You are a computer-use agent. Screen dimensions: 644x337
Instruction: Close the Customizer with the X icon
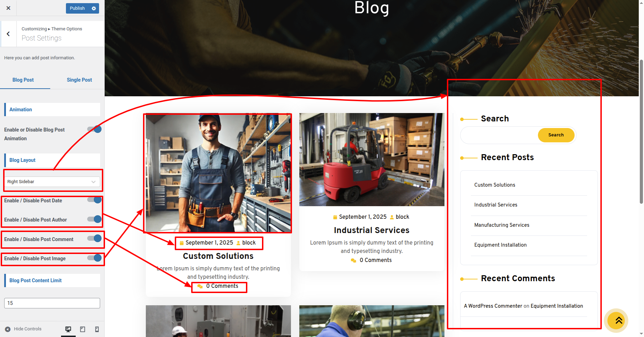pyautogui.click(x=8, y=8)
